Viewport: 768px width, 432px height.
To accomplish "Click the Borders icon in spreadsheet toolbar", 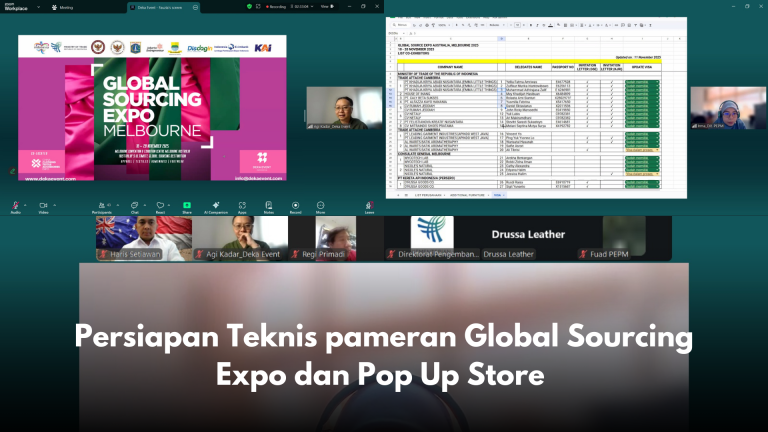I will point(566,25).
